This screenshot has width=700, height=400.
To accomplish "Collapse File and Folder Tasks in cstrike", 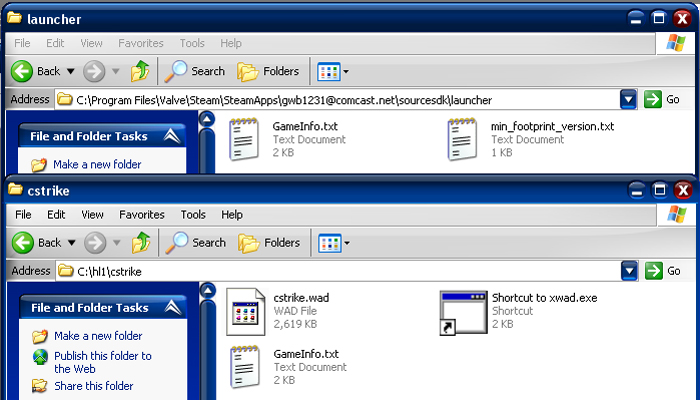I will [x=173, y=308].
